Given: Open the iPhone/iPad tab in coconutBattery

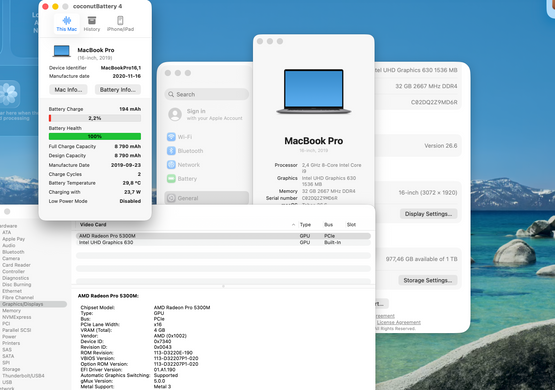Looking at the screenshot, I should click(120, 24).
